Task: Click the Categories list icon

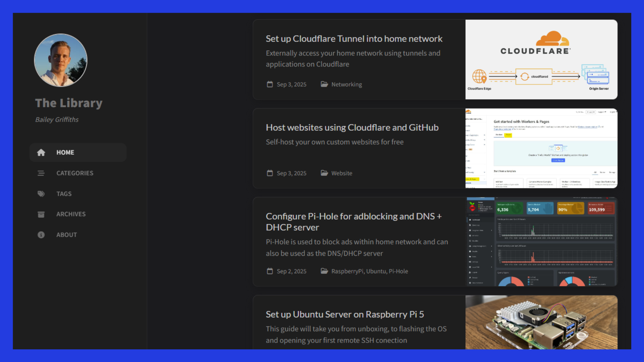Action: tap(41, 173)
